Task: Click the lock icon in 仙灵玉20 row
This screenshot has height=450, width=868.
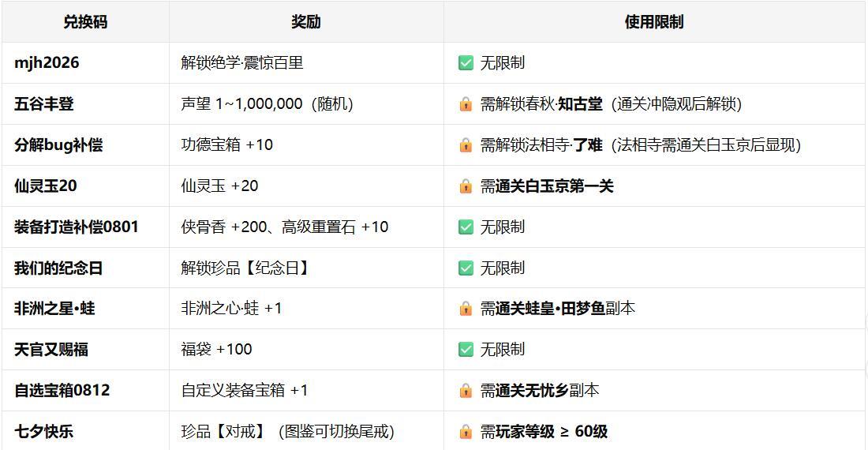Action: [x=466, y=186]
